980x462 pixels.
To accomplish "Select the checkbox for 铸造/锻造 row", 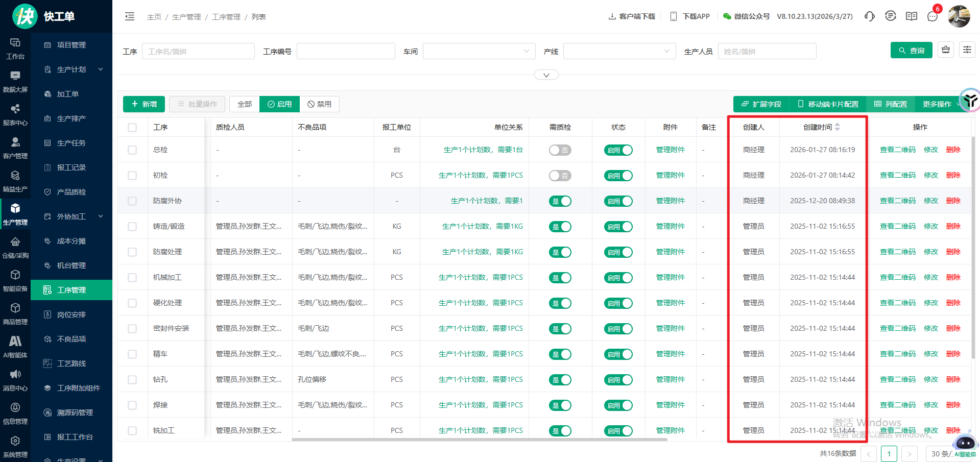I will (x=132, y=227).
